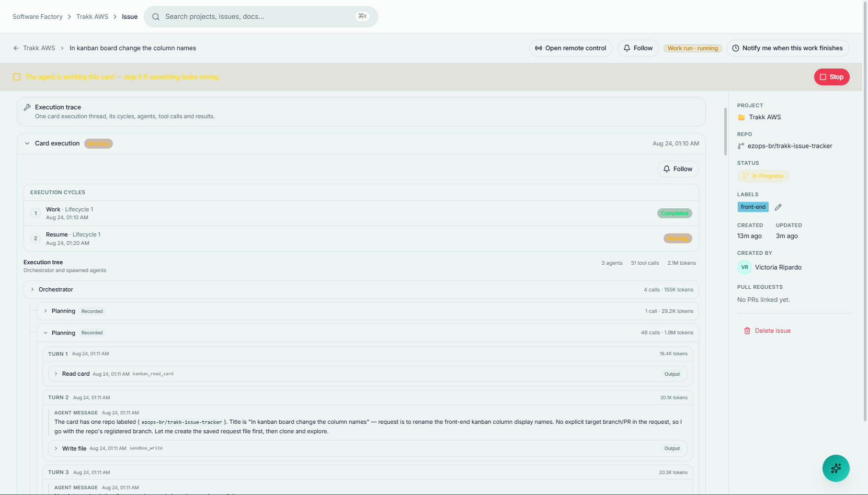Open Trakk AWS in top breadcrumb

pyautogui.click(x=92, y=17)
